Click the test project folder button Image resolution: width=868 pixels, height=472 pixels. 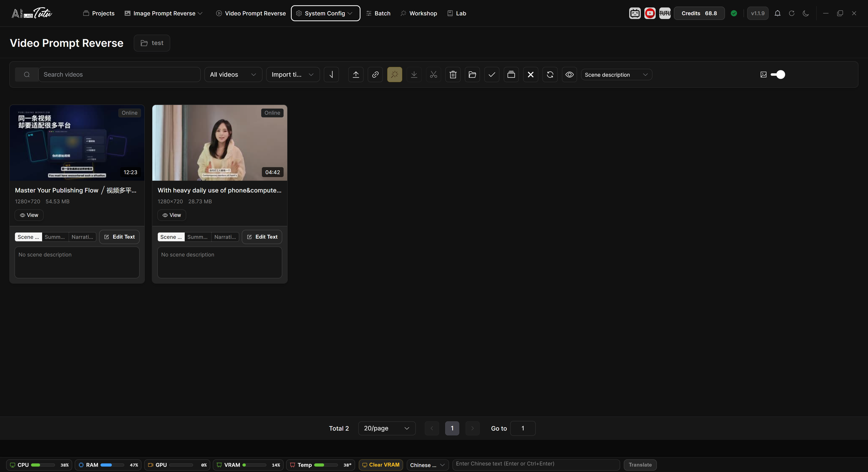coord(152,43)
